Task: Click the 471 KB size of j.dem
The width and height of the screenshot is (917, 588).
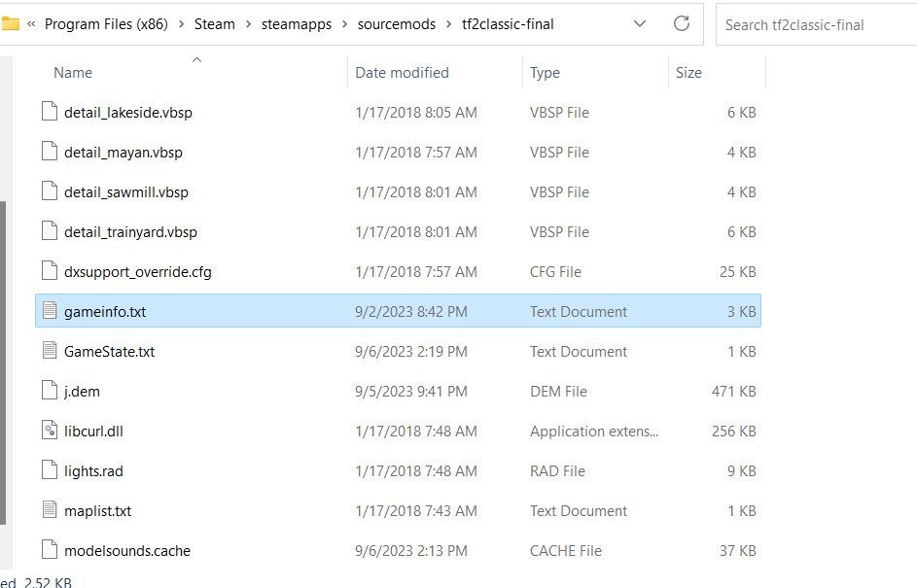Action: (734, 391)
